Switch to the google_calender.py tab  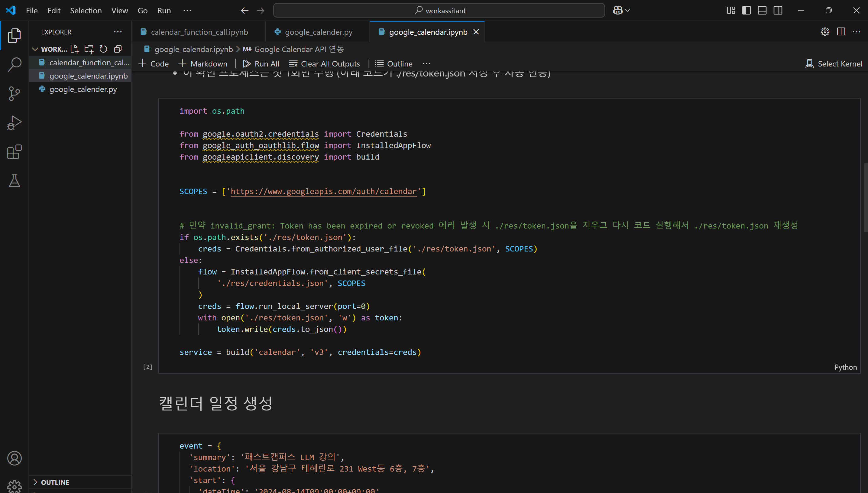318,32
